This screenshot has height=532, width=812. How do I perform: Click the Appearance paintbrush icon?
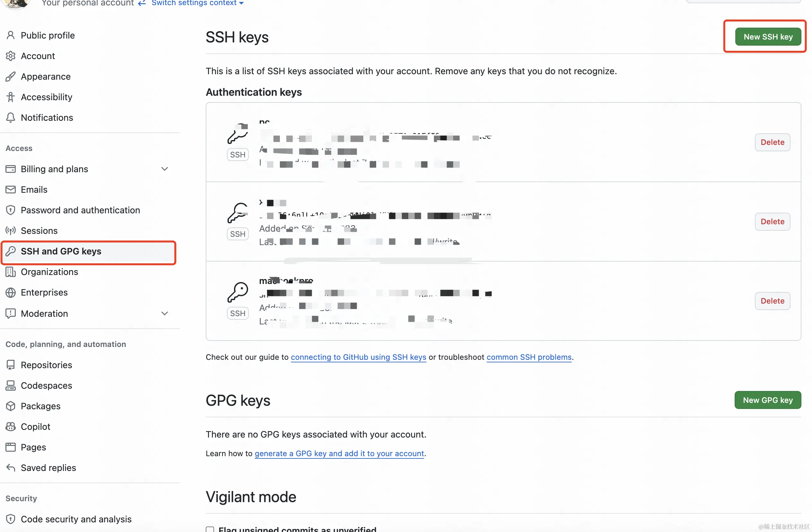pos(11,76)
